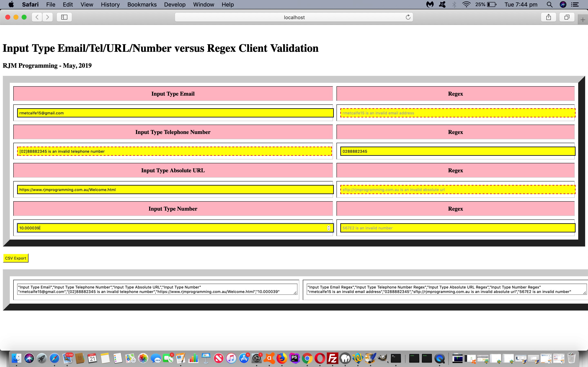The height and width of the screenshot is (367, 588).
Task: Click the number field stepper arrows
Action: 329,228
